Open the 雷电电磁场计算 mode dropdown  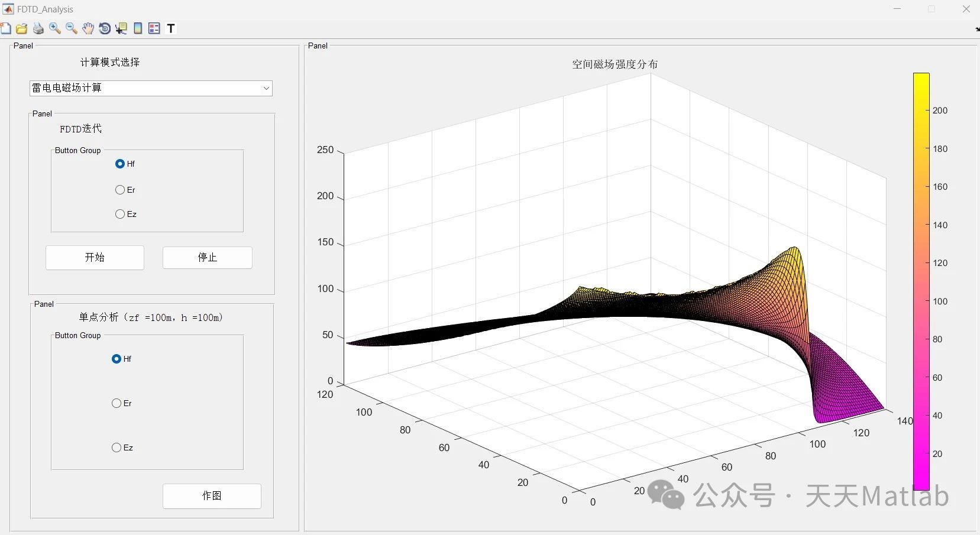[151, 88]
